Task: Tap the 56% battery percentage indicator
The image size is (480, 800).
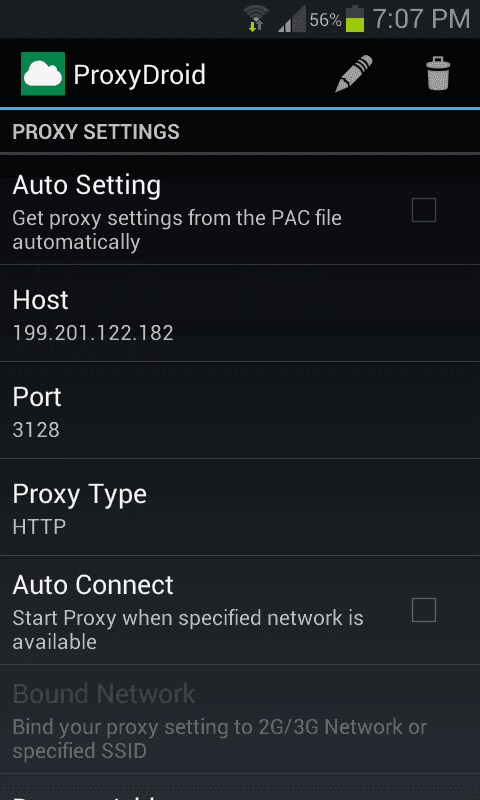Action: [325, 20]
